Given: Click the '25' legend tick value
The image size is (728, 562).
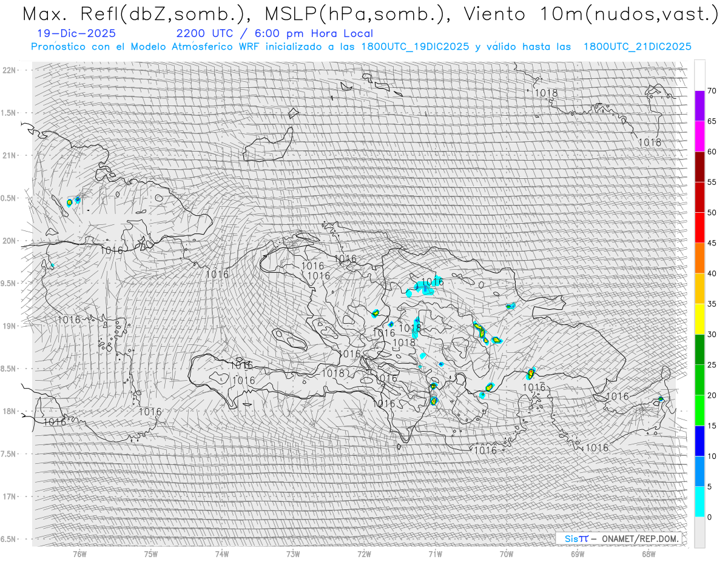Looking at the screenshot, I should coord(712,364).
